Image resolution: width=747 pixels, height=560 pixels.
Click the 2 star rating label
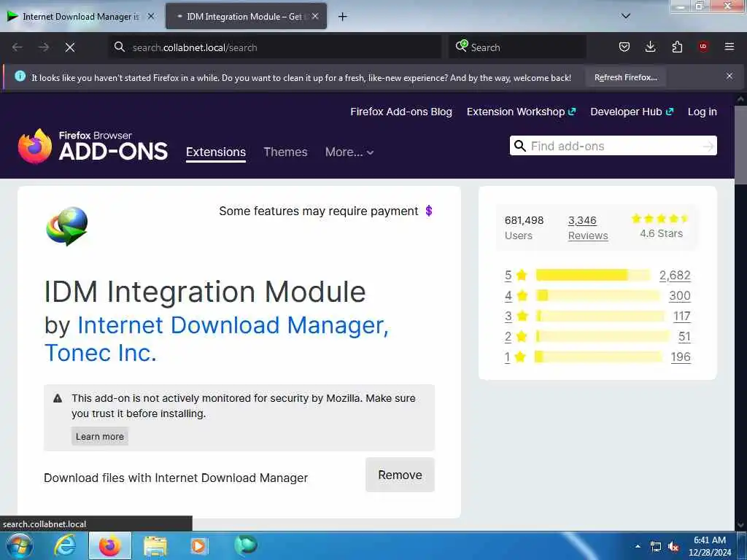click(x=516, y=336)
